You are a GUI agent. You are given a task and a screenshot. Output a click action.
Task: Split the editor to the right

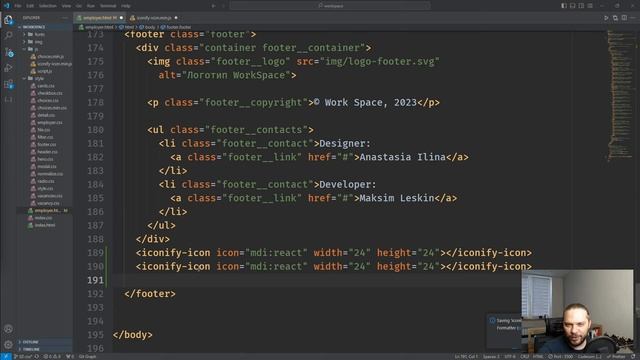coord(624,18)
